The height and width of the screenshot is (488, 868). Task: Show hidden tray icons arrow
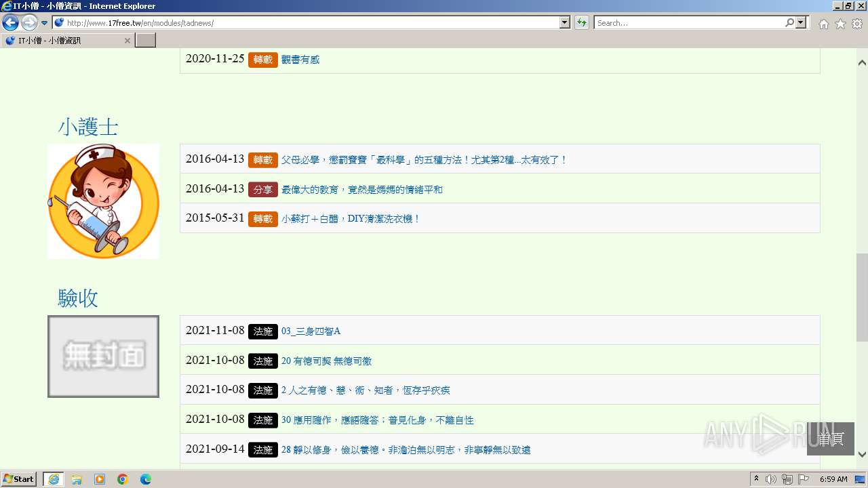(757, 479)
